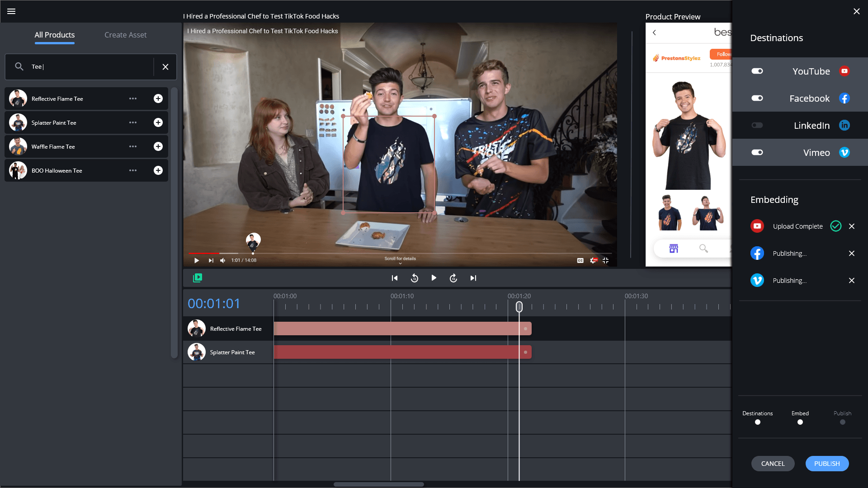Screen dimensions: 868x488
Task: Rewind the timeline five seconds
Action: pos(414,278)
